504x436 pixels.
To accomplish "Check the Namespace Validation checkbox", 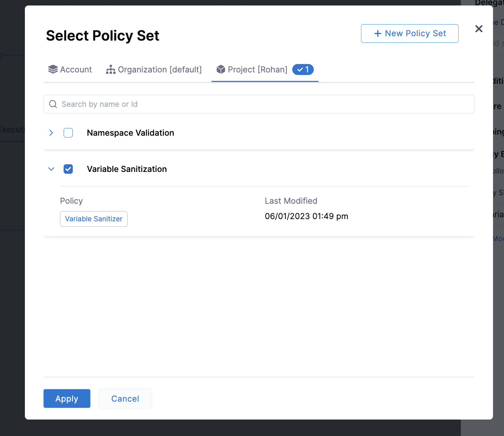I will [68, 133].
